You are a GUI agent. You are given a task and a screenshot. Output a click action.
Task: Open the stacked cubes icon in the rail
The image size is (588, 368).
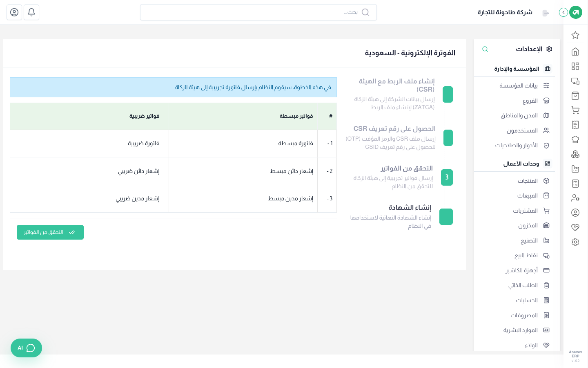pos(575,154)
